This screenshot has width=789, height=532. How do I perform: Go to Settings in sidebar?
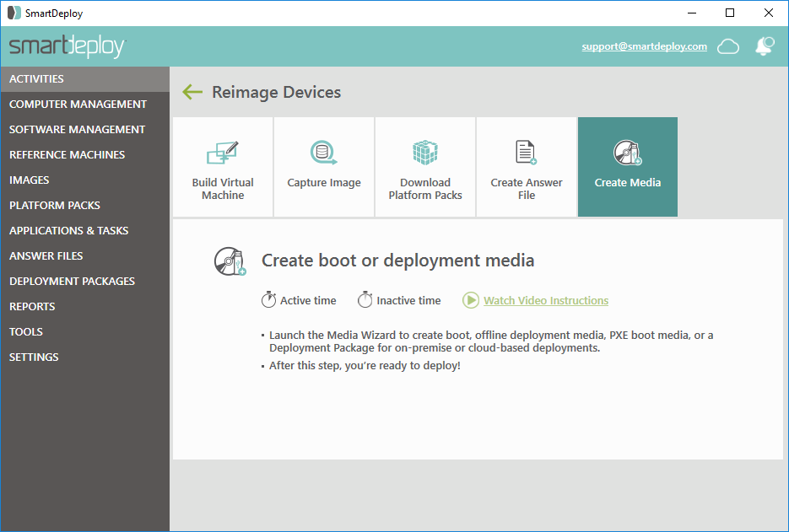pos(34,357)
